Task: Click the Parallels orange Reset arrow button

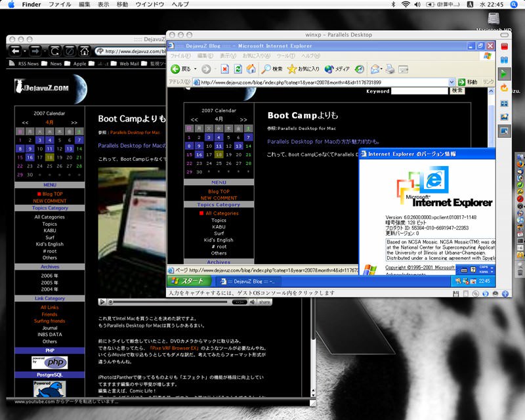Action: 504,88
